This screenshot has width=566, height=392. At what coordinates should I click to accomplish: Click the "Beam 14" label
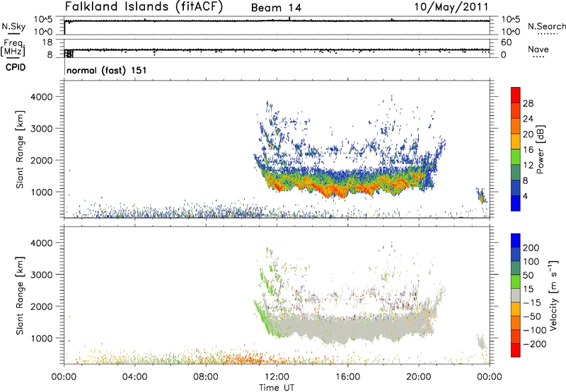(x=276, y=8)
